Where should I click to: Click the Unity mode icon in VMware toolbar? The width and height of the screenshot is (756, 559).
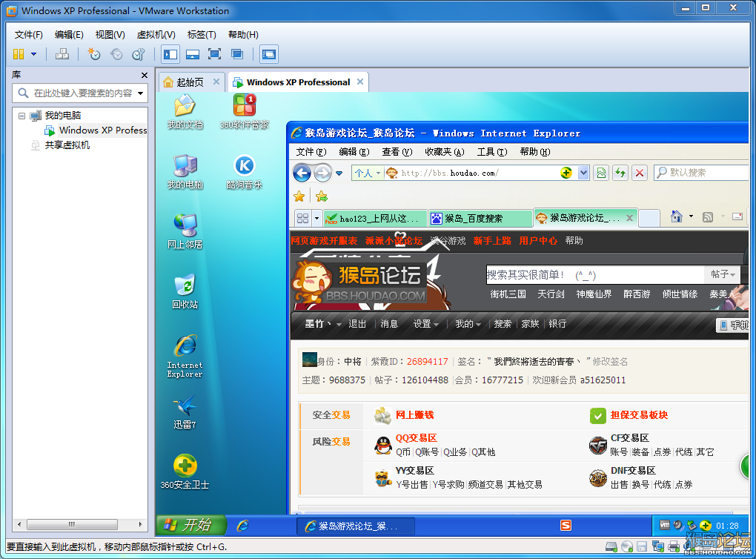(x=236, y=54)
